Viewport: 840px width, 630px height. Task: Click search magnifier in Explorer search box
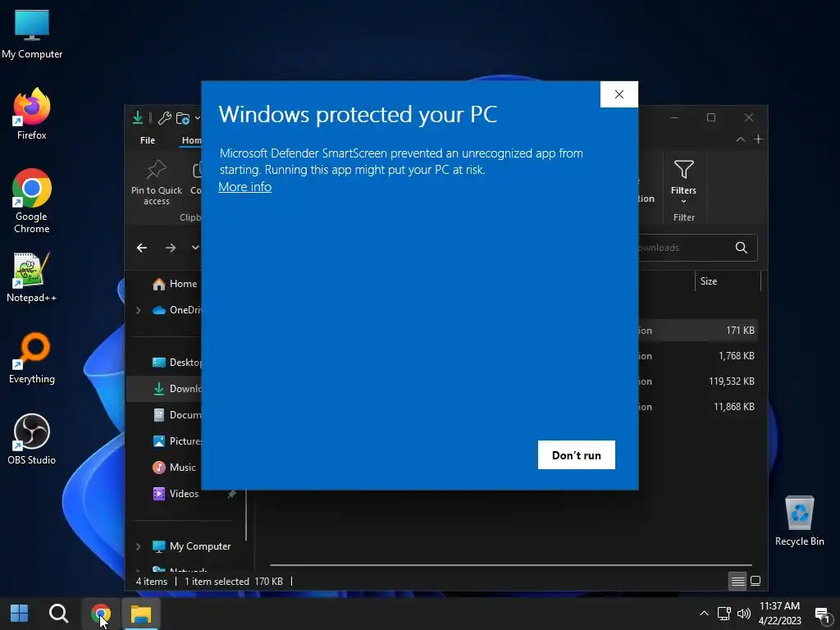coord(742,248)
